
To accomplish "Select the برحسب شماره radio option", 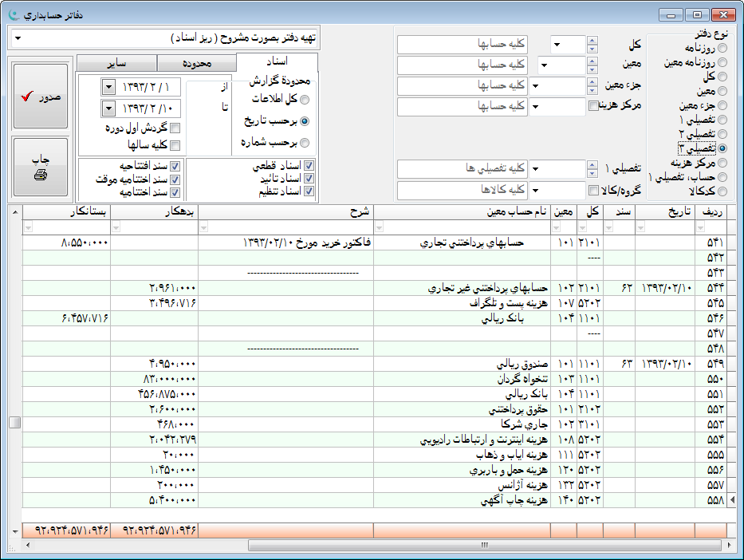I will pos(304,143).
